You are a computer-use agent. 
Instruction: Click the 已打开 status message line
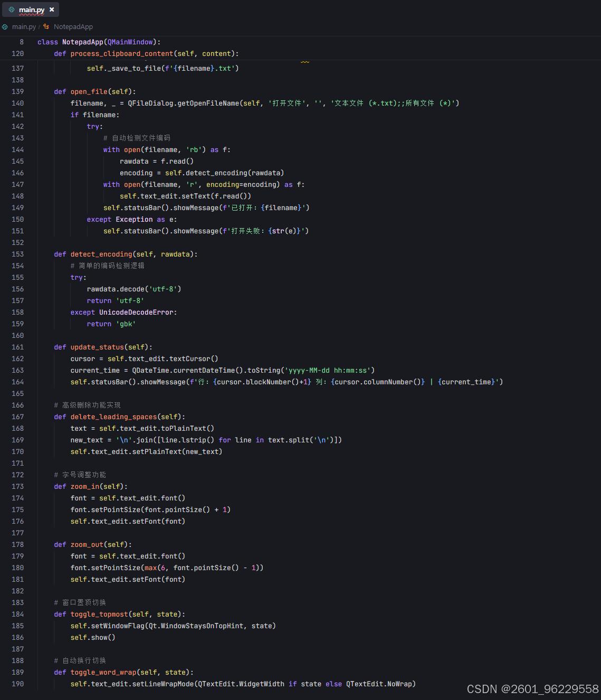(x=206, y=207)
